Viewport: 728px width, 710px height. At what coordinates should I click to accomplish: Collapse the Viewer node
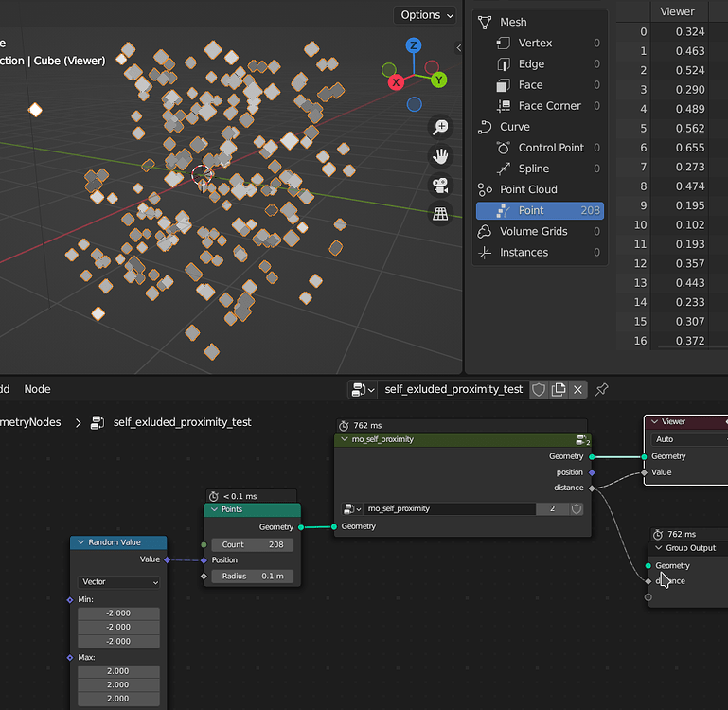(x=655, y=421)
